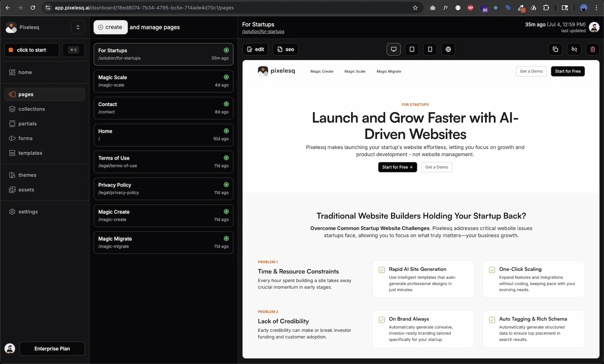Duplicate the page with copy icon
Viewport: 604px width, 364px height.
[x=555, y=49]
